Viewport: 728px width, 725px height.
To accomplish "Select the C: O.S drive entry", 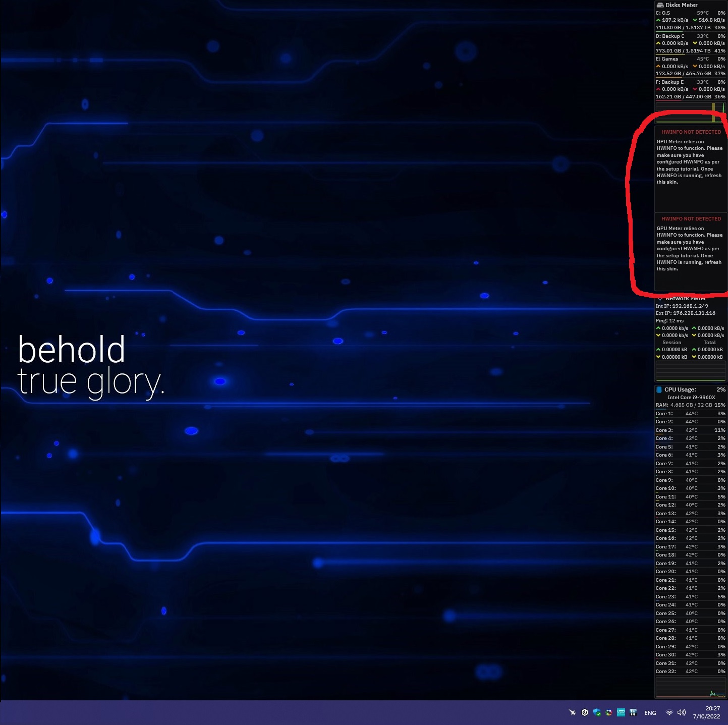I will pyautogui.click(x=666, y=13).
